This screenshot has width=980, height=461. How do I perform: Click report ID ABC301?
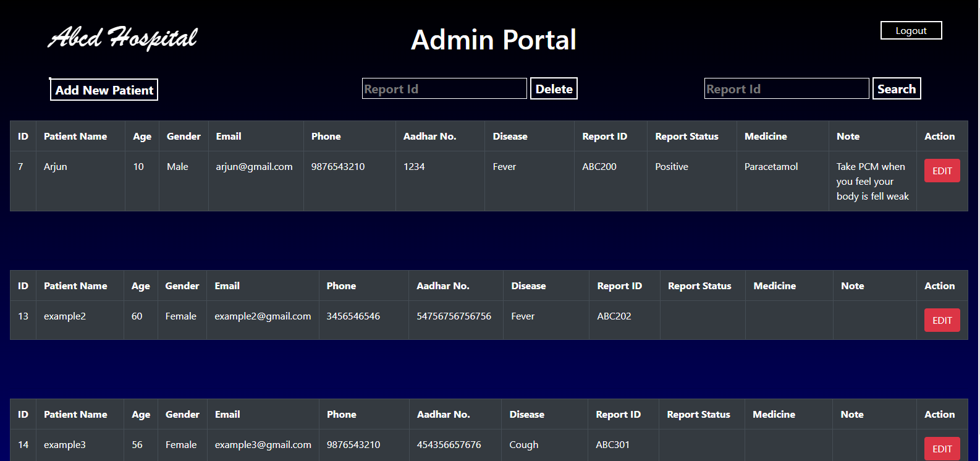[612, 445]
